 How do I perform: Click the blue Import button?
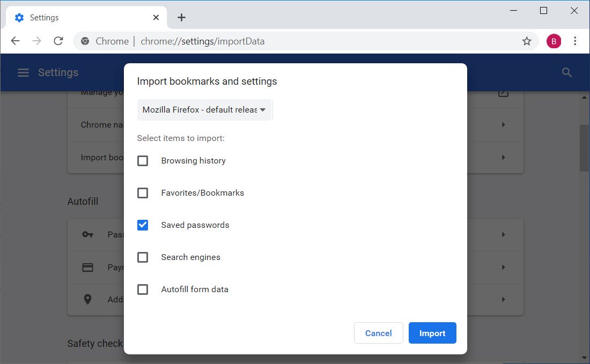coord(432,333)
